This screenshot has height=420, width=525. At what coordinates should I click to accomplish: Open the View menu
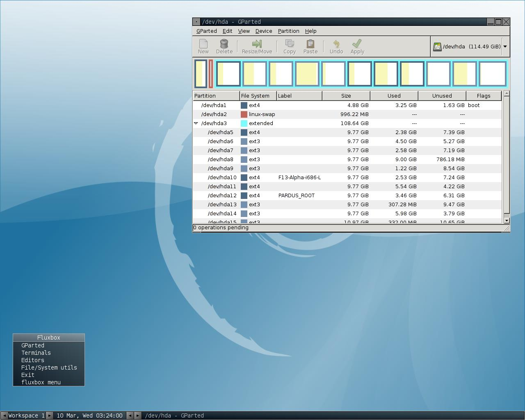click(244, 31)
